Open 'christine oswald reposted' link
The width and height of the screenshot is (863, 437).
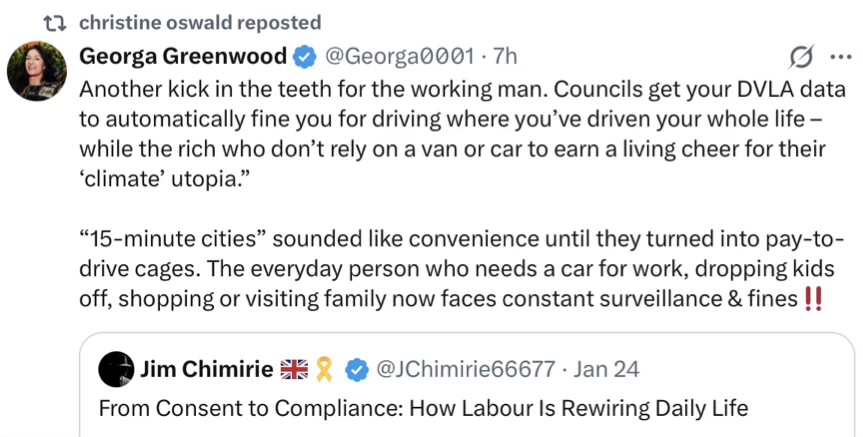[200, 22]
